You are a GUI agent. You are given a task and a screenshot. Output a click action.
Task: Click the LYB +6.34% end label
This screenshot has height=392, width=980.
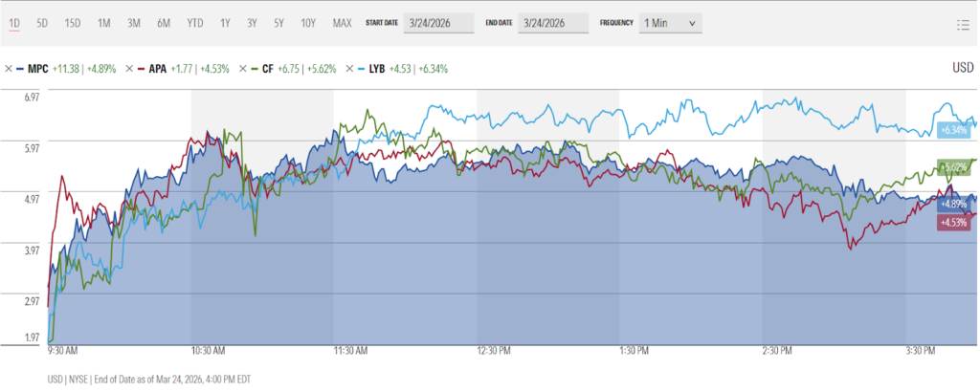[x=955, y=130]
